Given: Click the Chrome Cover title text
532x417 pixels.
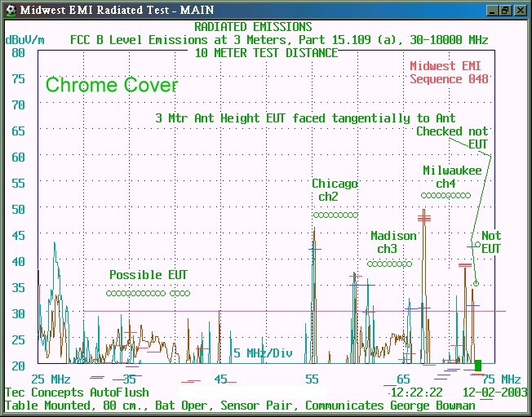Looking at the screenshot, I should point(111,85).
